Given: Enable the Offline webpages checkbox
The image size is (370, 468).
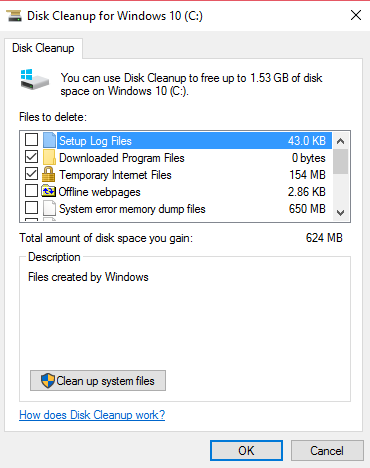Looking at the screenshot, I should [x=32, y=191].
